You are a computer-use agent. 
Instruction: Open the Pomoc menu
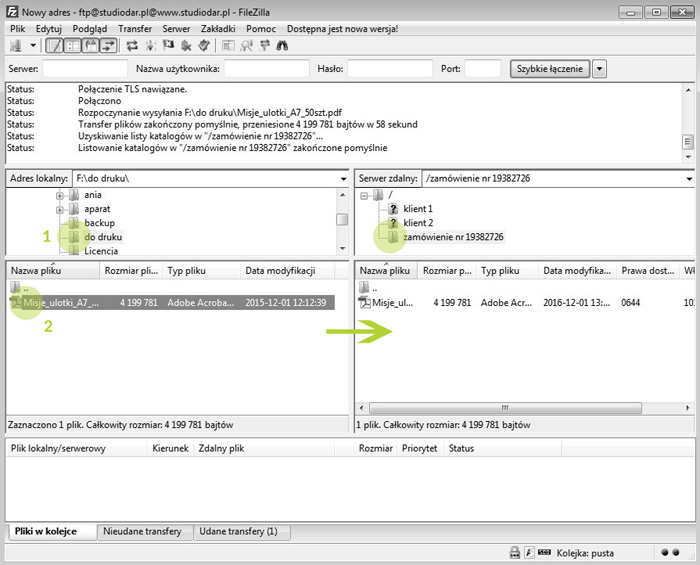click(261, 29)
